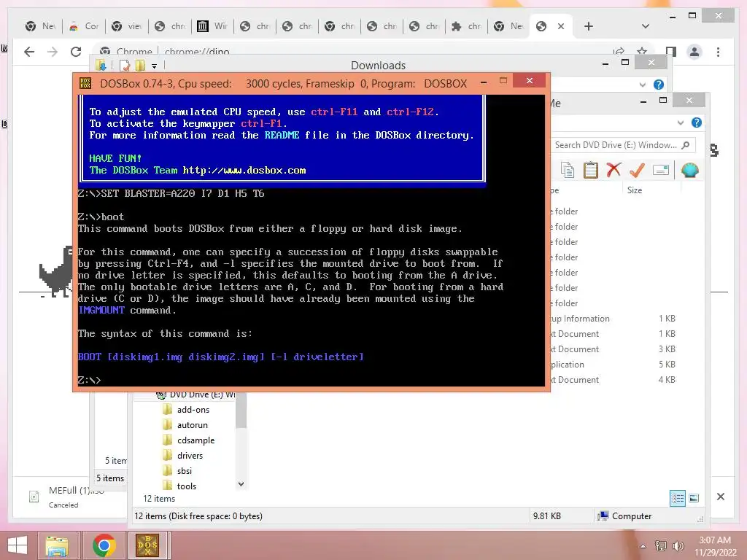This screenshot has width=747, height=560.
Task: Open network tray icon
Action: 661,545
